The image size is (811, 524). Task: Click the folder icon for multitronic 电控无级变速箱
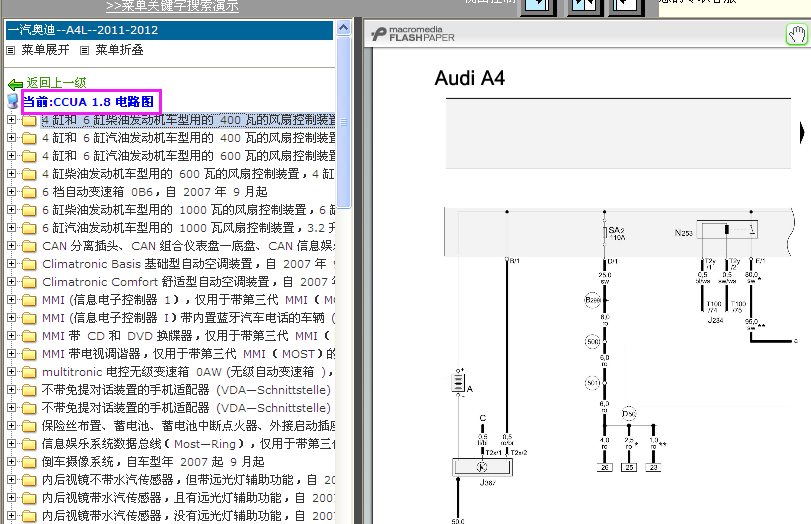pyautogui.click(x=29, y=372)
